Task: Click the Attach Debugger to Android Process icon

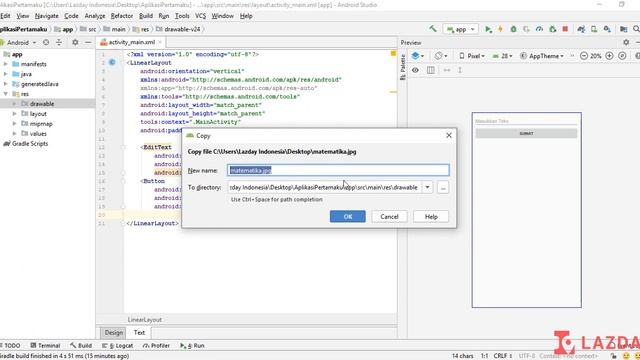Action: click(553, 29)
